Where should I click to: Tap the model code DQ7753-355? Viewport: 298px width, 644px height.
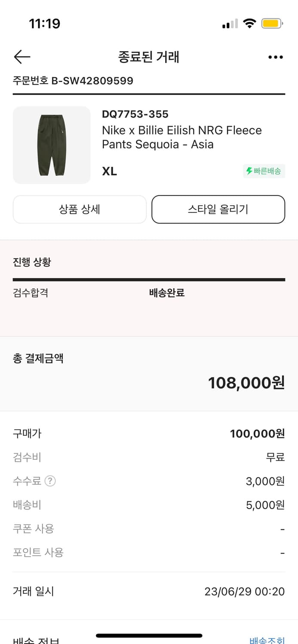click(x=135, y=114)
